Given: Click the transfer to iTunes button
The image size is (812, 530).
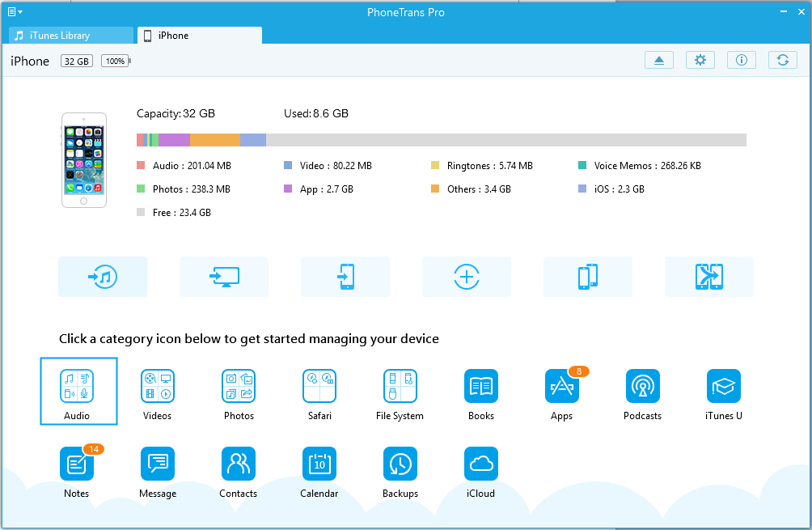Looking at the screenshot, I should tap(103, 277).
